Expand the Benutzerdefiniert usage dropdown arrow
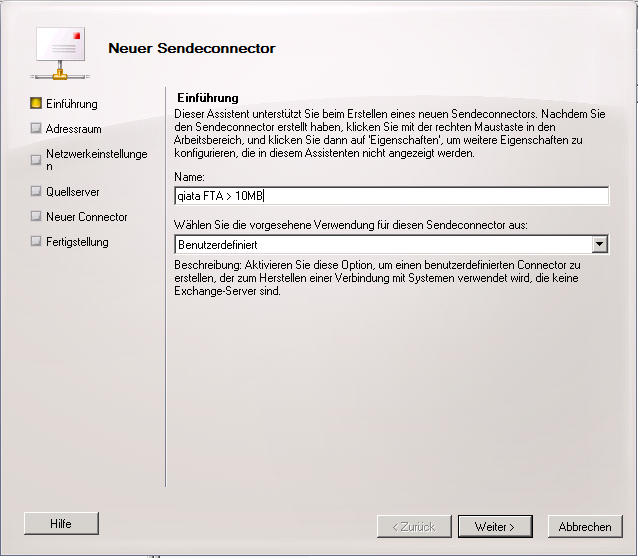 click(x=599, y=245)
